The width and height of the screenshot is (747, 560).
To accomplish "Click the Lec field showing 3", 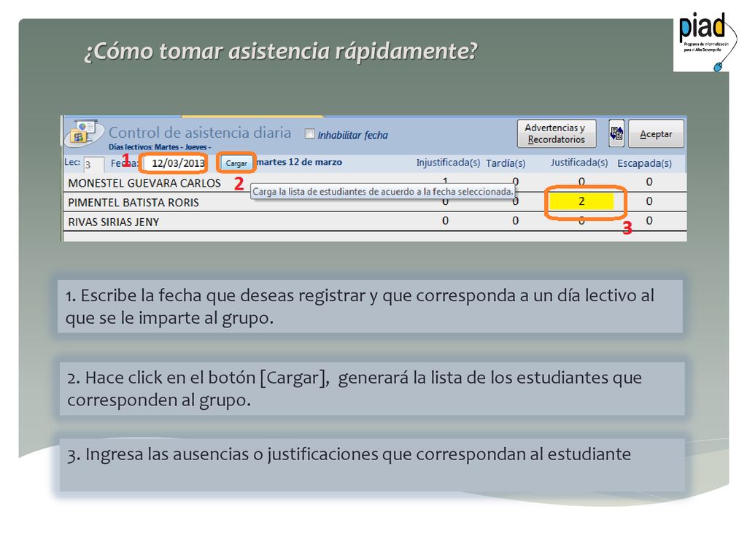I will click(93, 165).
